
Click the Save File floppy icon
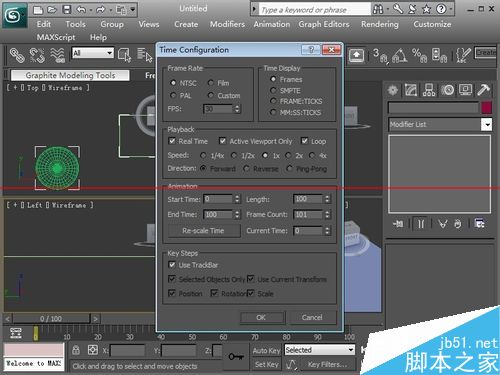67,10
